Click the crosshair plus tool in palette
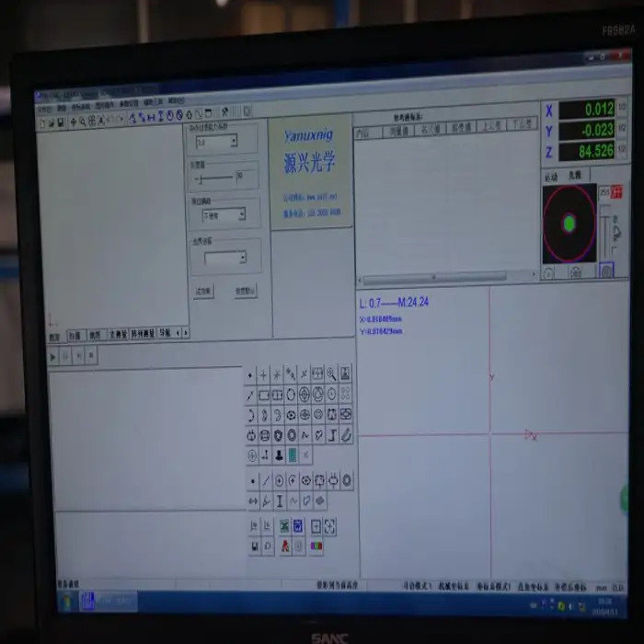Screen dimensions: 644x644 264,375
